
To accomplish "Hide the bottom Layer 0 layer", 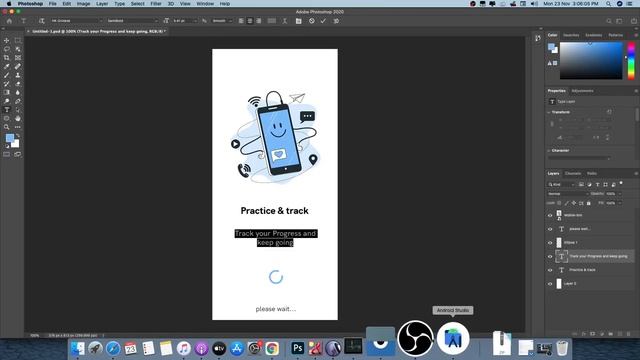I will click(550, 284).
